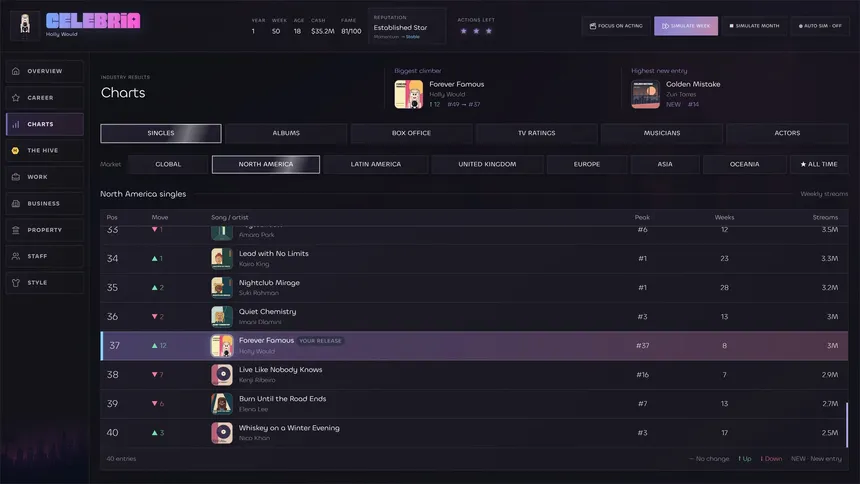
Task: Click the Simulate Week button
Action: click(x=686, y=26)
